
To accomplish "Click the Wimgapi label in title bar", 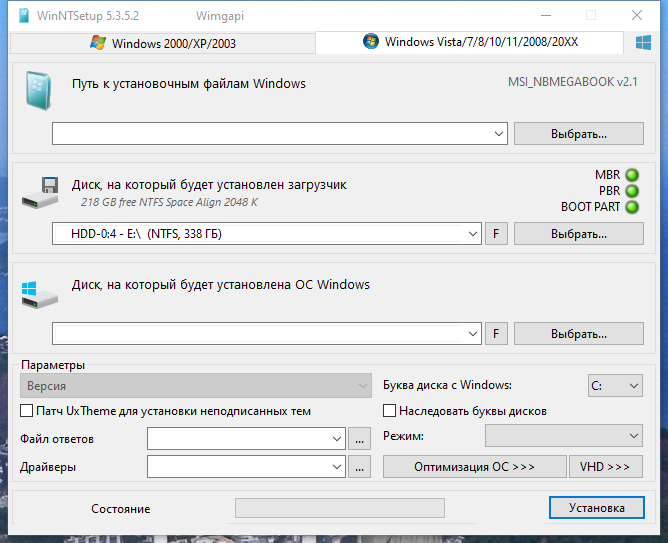I will coord(220,16).
